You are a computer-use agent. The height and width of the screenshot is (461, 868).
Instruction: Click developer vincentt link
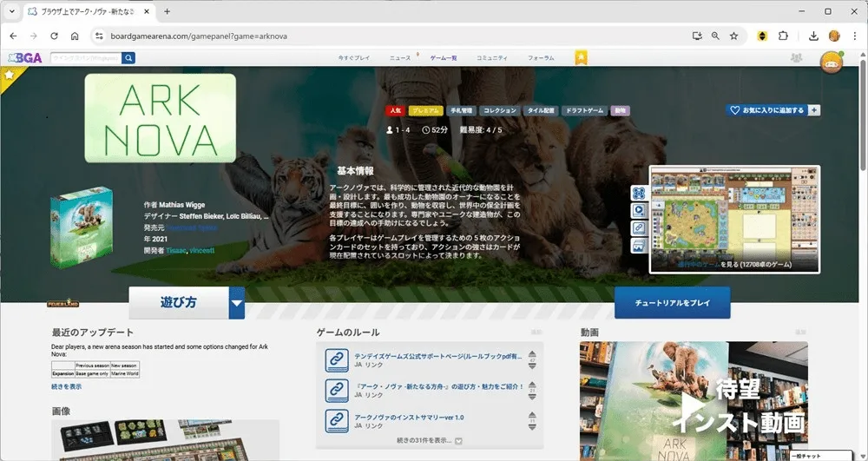click(202, 251)
